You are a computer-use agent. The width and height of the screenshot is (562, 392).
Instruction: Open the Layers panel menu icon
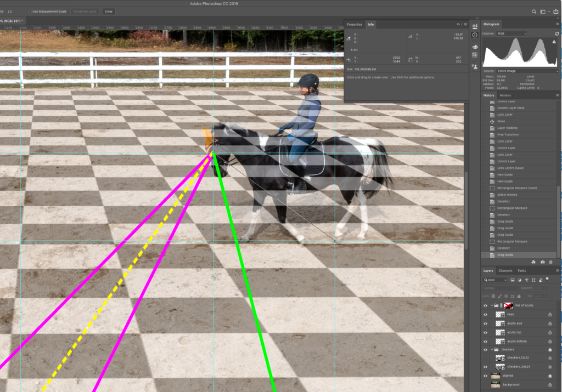(x=558, y=271)
